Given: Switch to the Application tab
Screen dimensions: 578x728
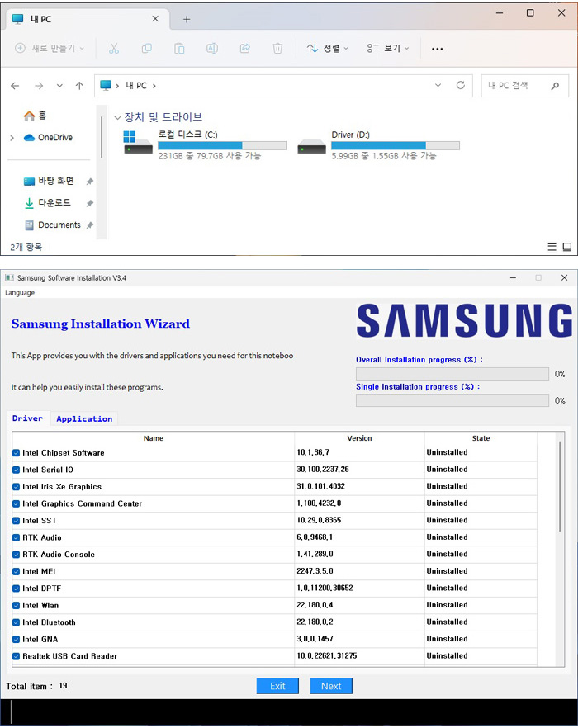Looking at the screenshot, I should [x=84, y=418].
